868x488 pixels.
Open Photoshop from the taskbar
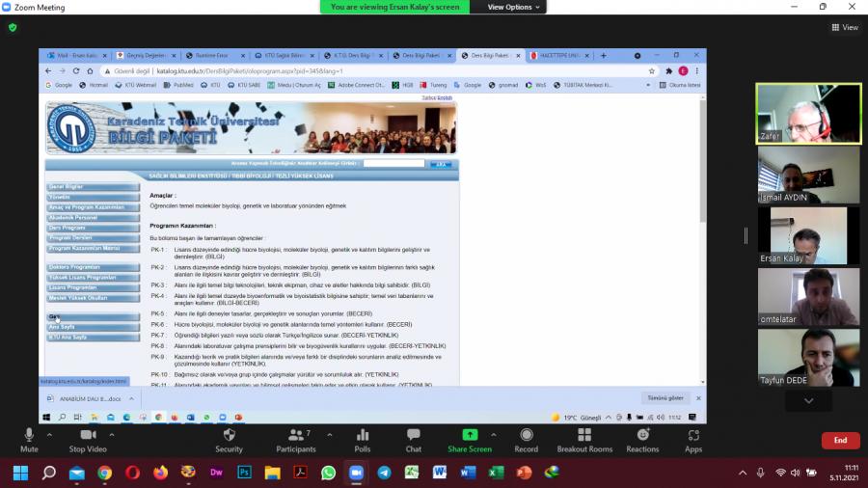tap(244, 473)
